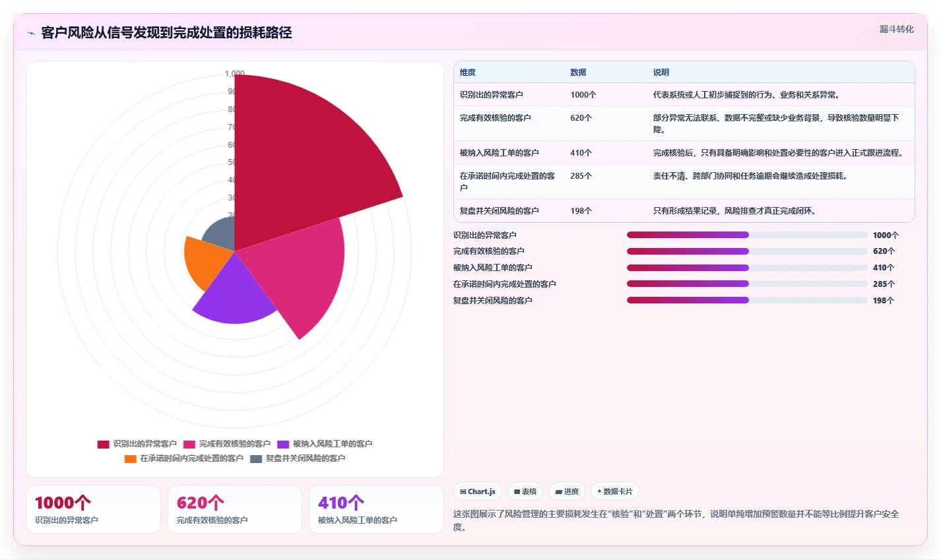Screen dimensions: 941x560
Task: Click the 表格 tag chip
Action: [525, 491]
